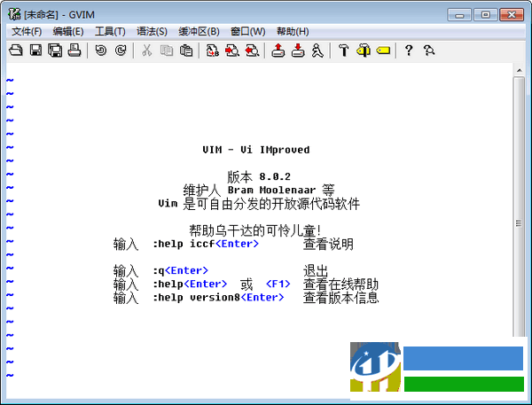Minimize the GVIM window
This screenshot has height=405, width=532.
point(459,14)
